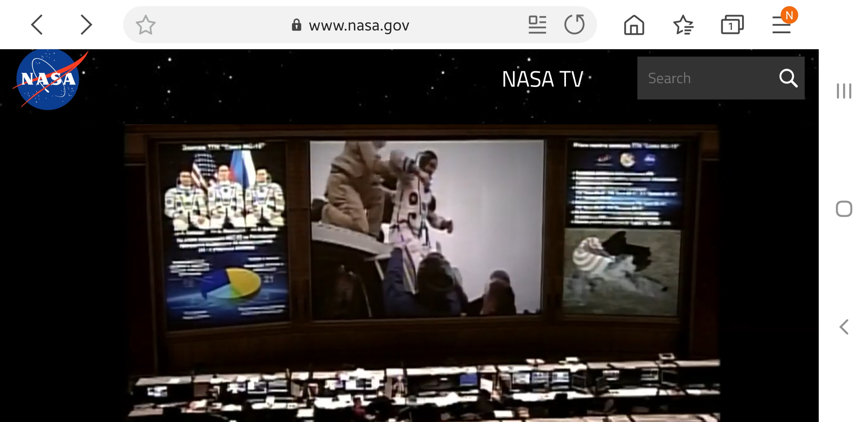Go forward to the next page
868x422 pixels.
86,25
